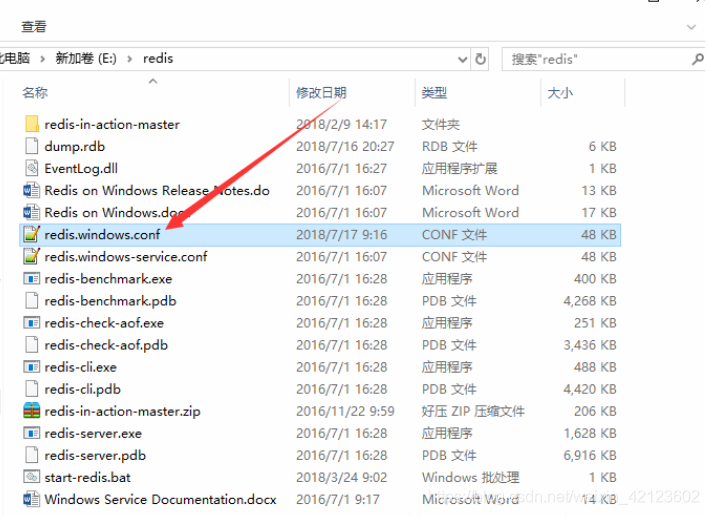This screenshot has width=709, height=515.
Task: Click the redis.windows.conf file icon
Action: coord(32,234)
